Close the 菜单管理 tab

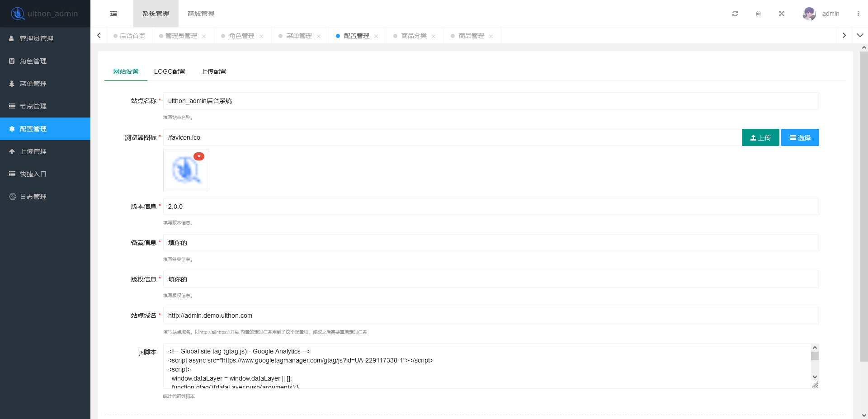click(x=319, y=36)
